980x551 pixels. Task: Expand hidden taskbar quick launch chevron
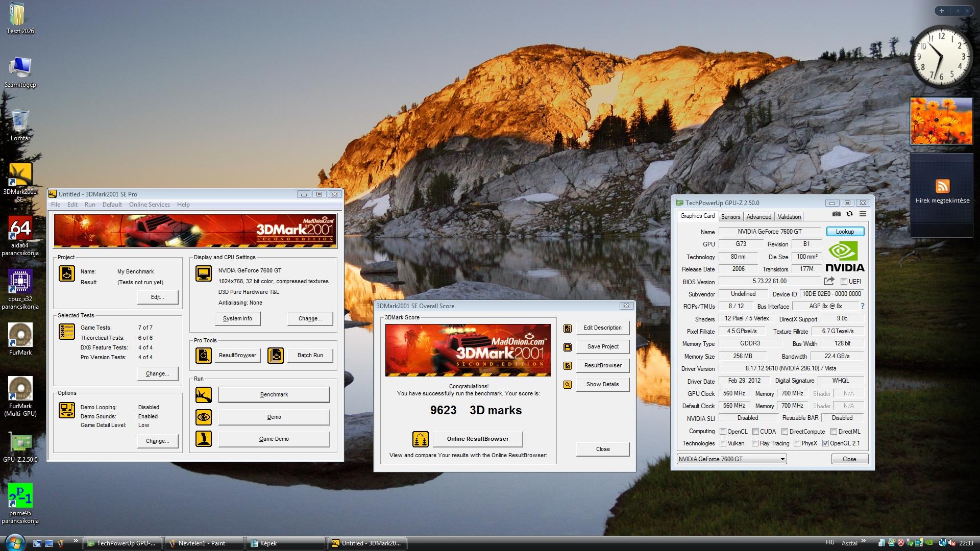(76, 541)
